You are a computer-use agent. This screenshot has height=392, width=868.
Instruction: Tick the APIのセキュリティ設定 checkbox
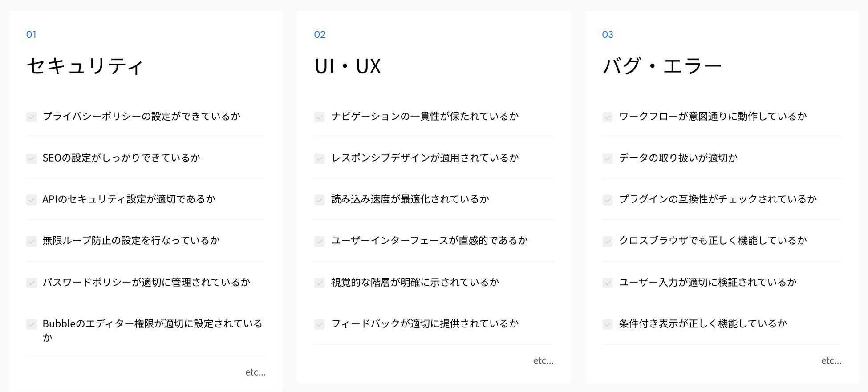tap(32, 200)
